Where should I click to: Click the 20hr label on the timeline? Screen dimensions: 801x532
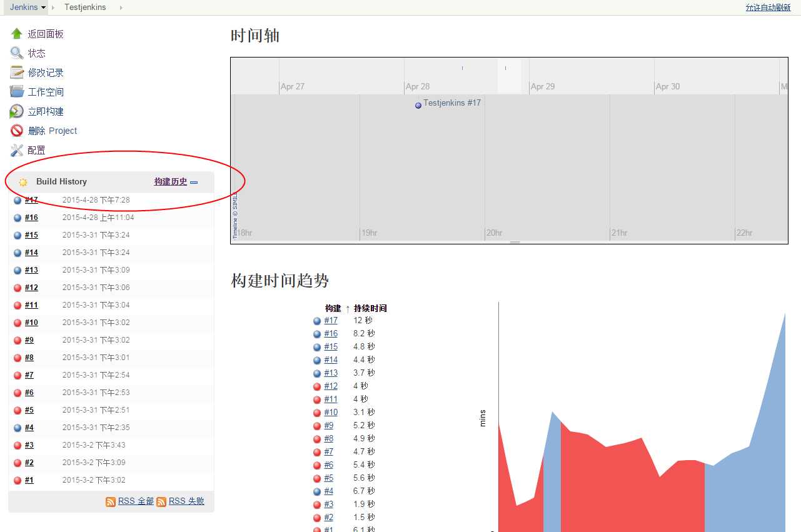tap(495, 233)
